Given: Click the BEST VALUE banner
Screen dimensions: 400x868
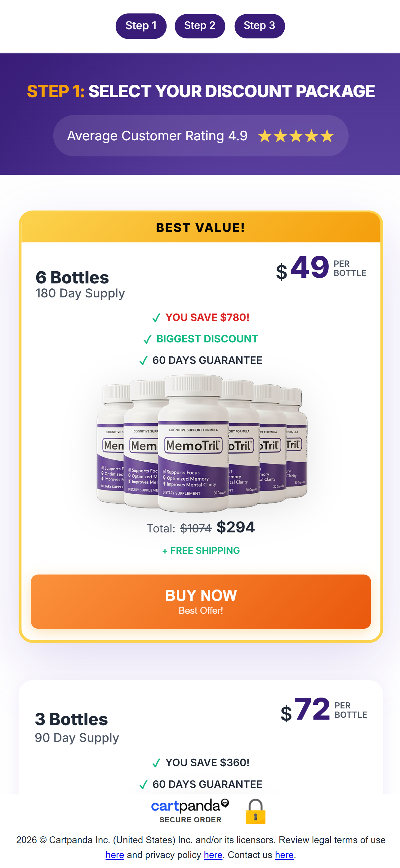Looking at the screenshot, I should pyautogui.click(x=201, y=228).
